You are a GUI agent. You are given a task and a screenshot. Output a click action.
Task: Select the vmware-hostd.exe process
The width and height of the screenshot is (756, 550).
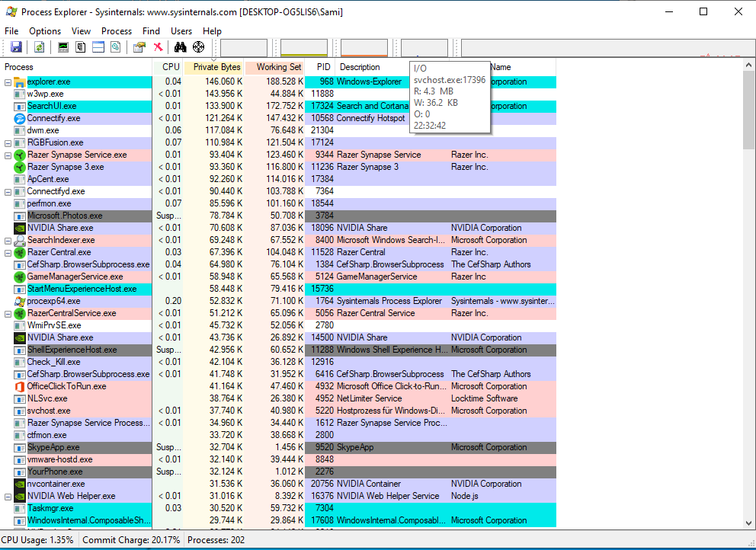coord(278,459)
